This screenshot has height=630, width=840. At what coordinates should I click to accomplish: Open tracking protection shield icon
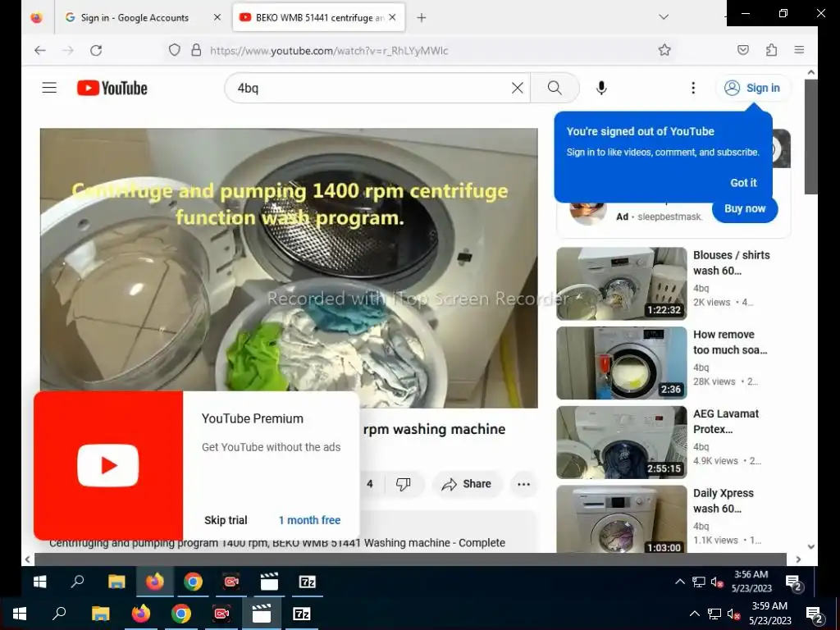tap(175, 50)
